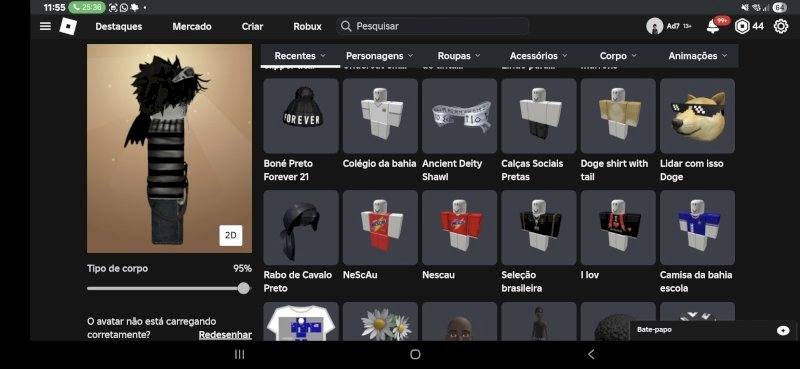Adjust the Tipo de corpo slider handle
Image resolution: width=800 pixels, height=369 pixels.
coord(244,288)
